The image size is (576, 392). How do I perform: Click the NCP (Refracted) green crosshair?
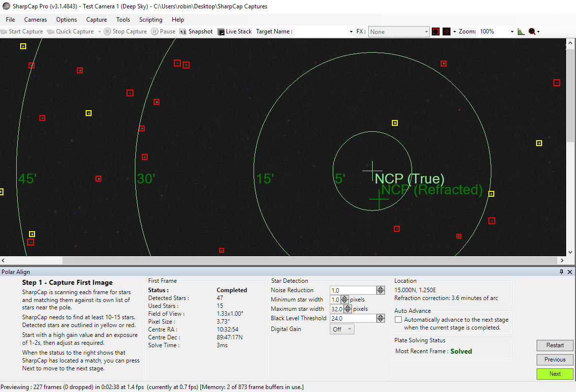click(379, 199)
